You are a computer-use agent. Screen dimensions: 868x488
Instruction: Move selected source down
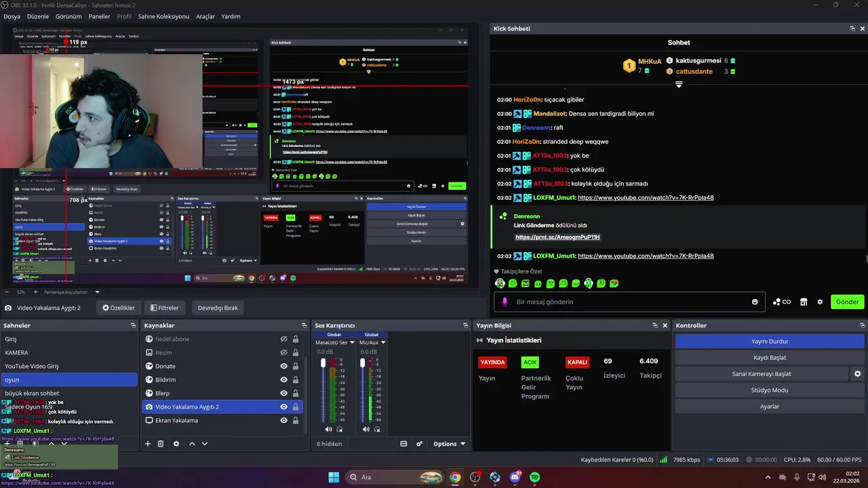[205, 444]
